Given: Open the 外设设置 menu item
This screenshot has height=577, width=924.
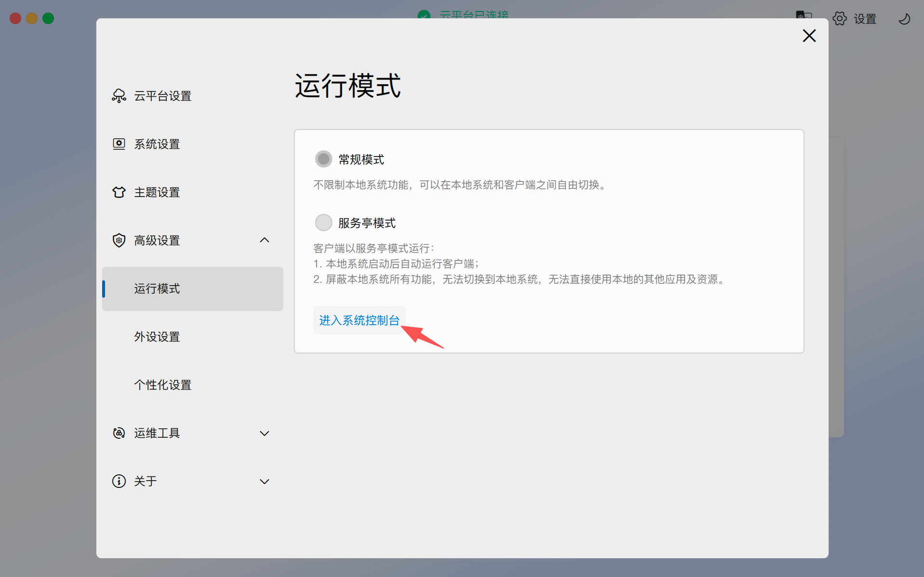Looking at the screenshot, I should tap(157, 337).
